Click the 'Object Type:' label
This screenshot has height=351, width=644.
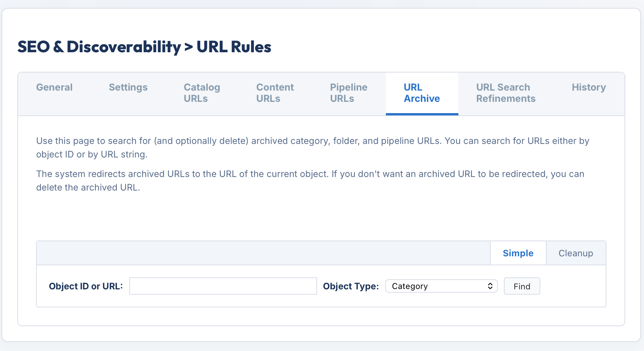(x=351, y=286)
